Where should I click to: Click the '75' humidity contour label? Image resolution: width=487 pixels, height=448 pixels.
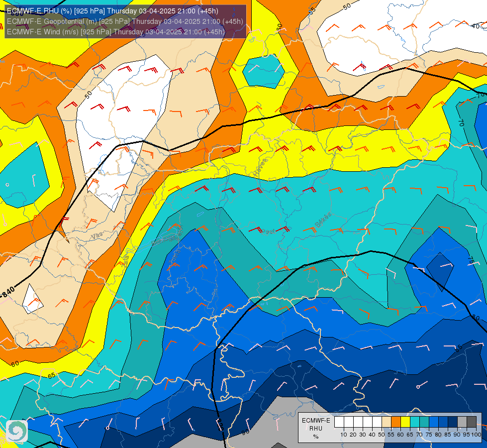pos(471,260)
